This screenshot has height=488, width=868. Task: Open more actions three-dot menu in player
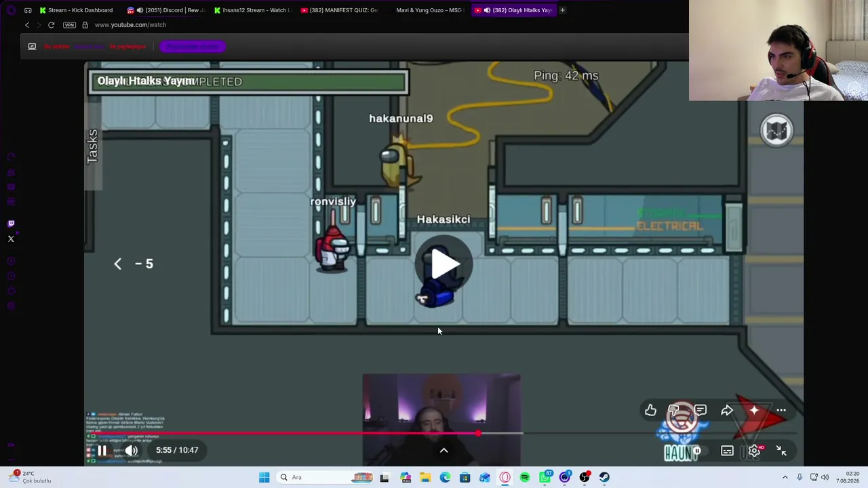pos(781,410)
